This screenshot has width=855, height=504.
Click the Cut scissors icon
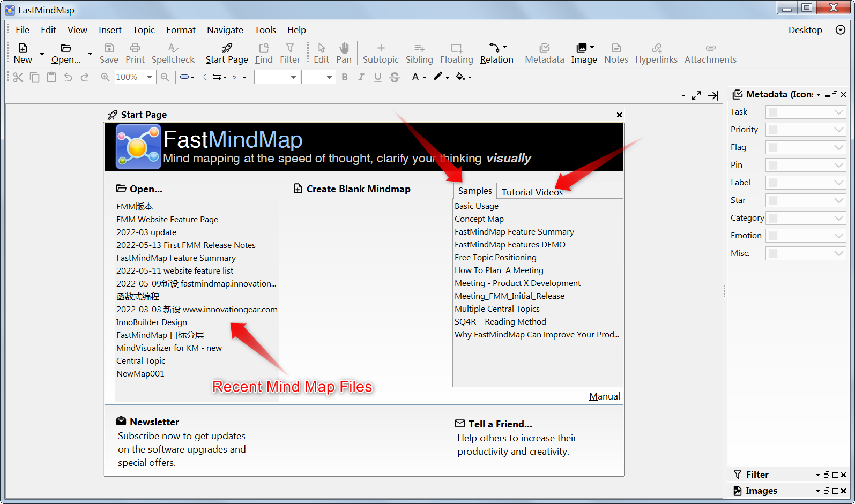click(x=18, y=77)
